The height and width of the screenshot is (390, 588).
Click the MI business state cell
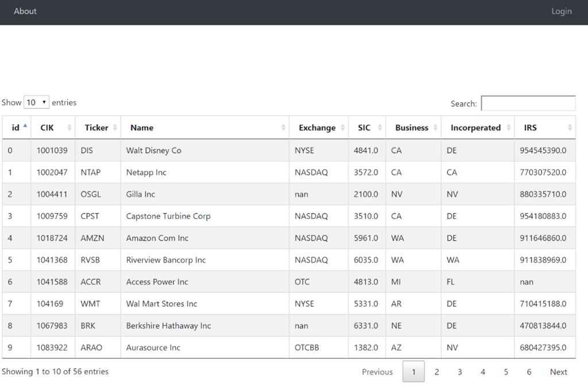tap(413, 281)
